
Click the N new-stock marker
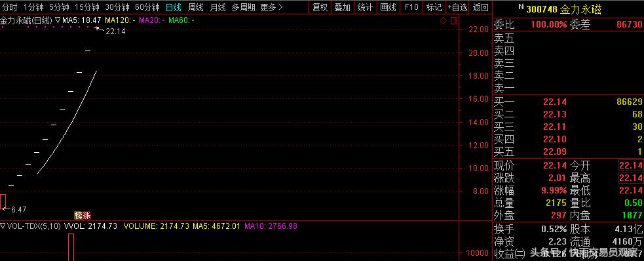521,7
